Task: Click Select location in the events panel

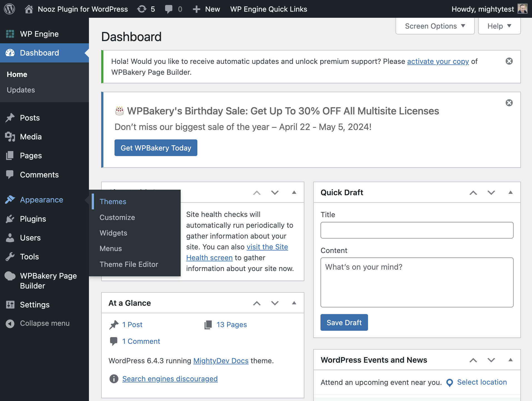Action: pyautogui.click(x=482, y=382)
